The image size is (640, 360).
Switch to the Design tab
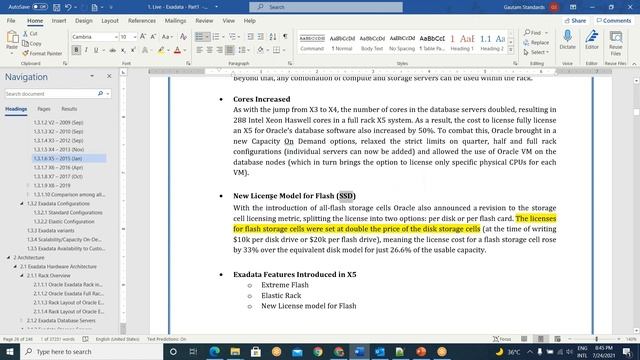84,20
